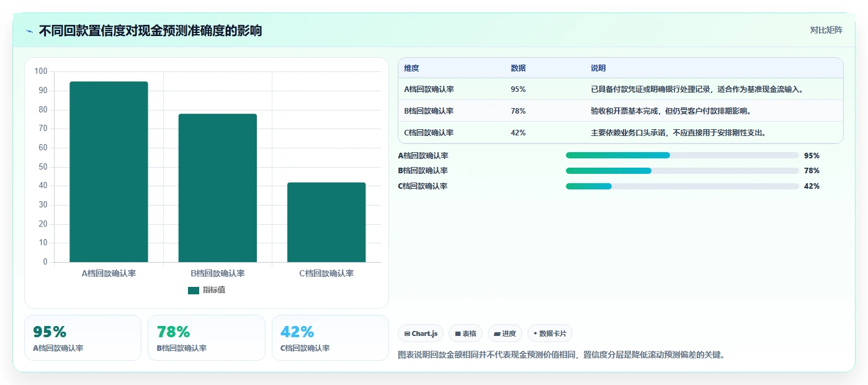The height and width of the screenshot is (385, 868).
Task: Click the B档回款确认率 progress row label
Action: (x=423, y=171)
